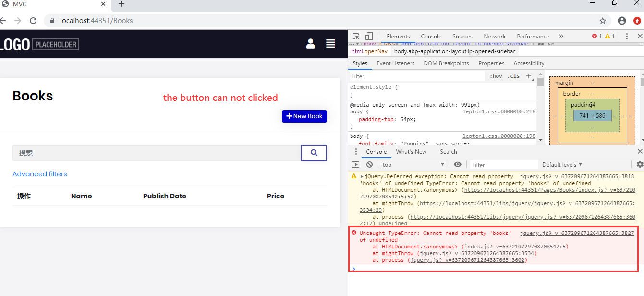Image resolution: width=644 pixels, height=296 pixels.
Task: Toggle the :hov element state panel
Action: click(x=496, y=76)
